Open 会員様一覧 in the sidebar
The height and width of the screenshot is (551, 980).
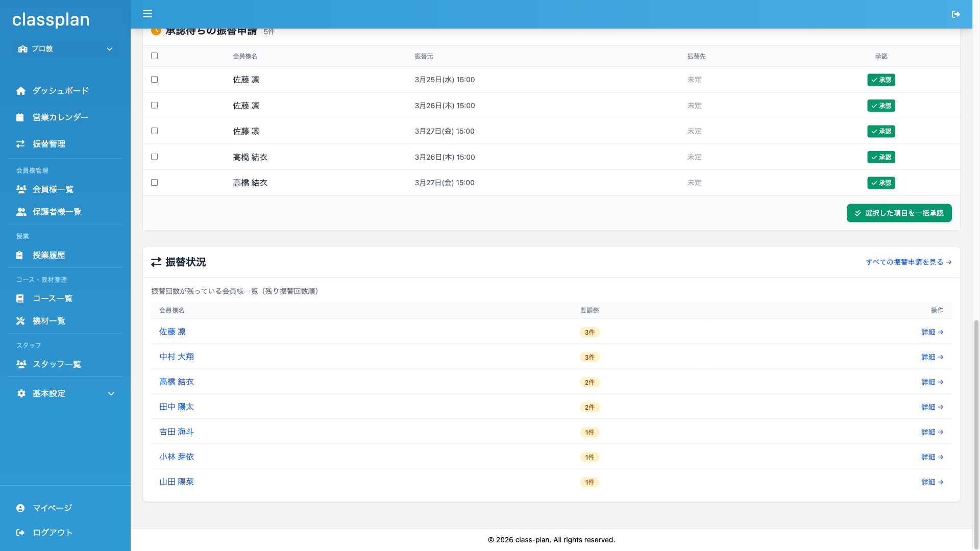click(x=53, y=189)
